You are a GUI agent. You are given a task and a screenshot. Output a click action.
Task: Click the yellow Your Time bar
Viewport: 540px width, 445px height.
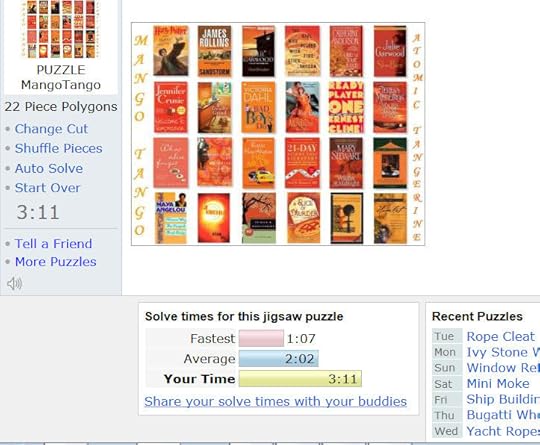coord(300,379)
